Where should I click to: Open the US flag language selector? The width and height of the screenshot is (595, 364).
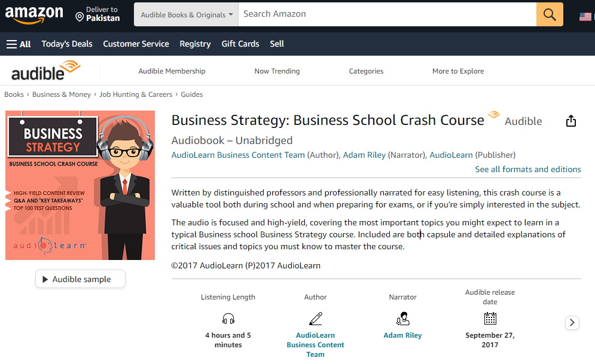[x=585, y=17]
